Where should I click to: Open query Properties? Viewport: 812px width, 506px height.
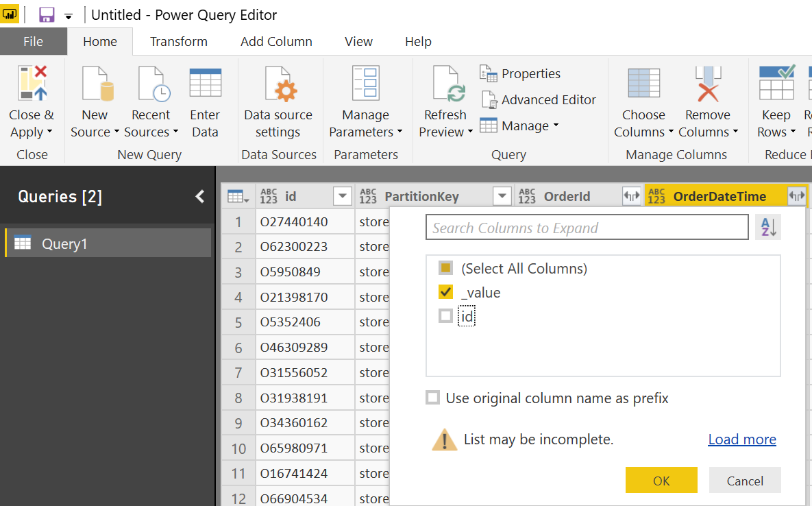tap(521, 73)
